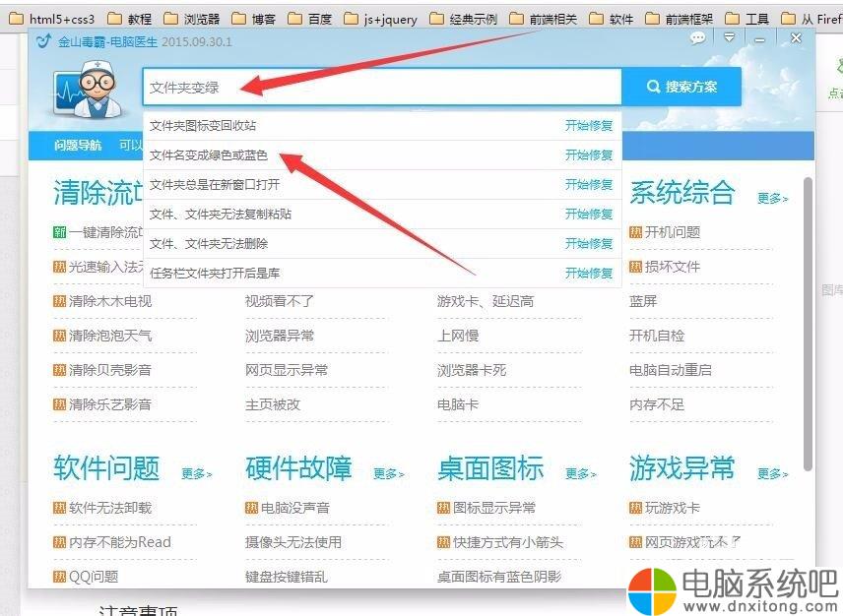Start repair for 文件、文件夹无法复制粘贴
Viewport: 843px width, 616px height.
coord(589,215)
